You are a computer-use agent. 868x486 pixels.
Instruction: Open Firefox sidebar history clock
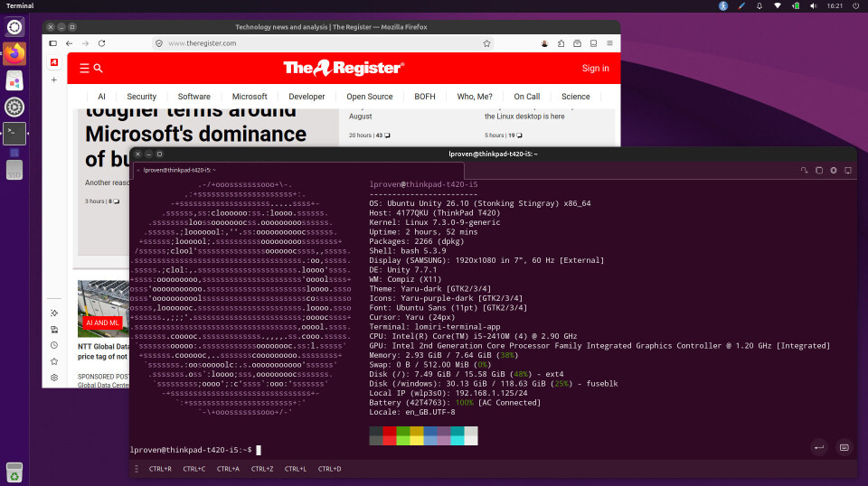(x=54, y=345)
